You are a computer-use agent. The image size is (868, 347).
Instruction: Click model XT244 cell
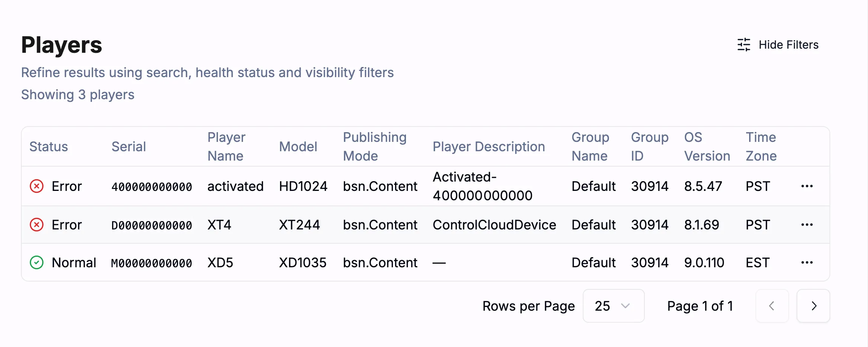click(299, 225)
